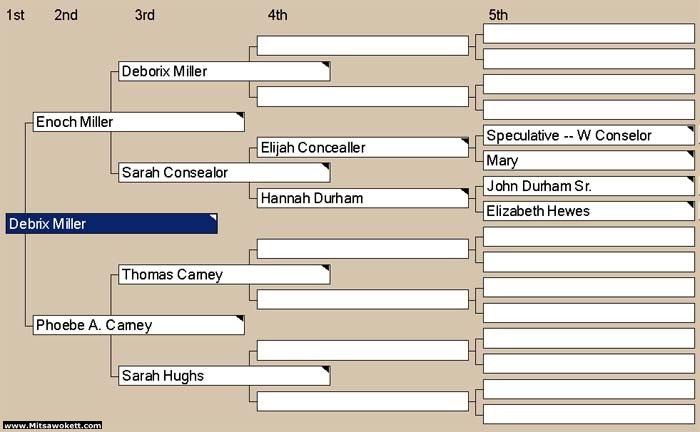Open the Speculative -- W Conselor box
700x432 pixels.
tap(589, 135)
